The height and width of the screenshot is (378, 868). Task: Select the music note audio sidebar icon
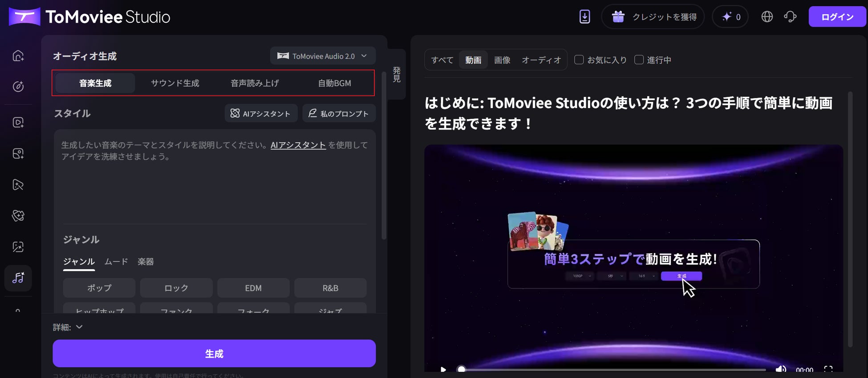[18, 278]
